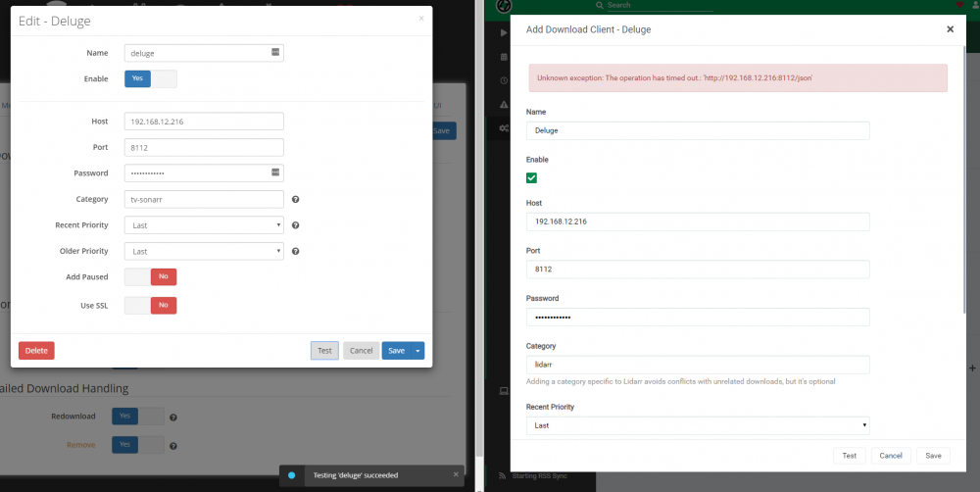Screen dimensions: 980x492
Task: Close the Add Download Client dialog
Action: click(x=950, y=29)
